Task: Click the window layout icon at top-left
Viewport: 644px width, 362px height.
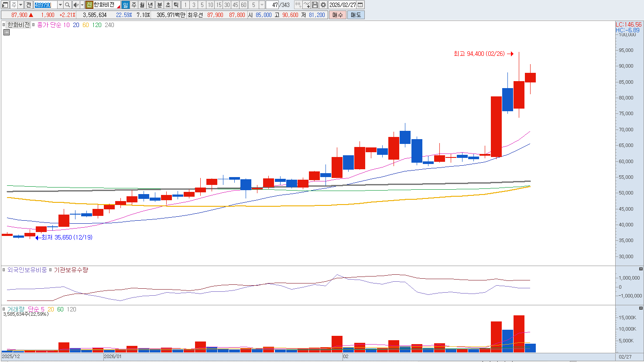Action: pyautogui.click(x=5, y=5)
